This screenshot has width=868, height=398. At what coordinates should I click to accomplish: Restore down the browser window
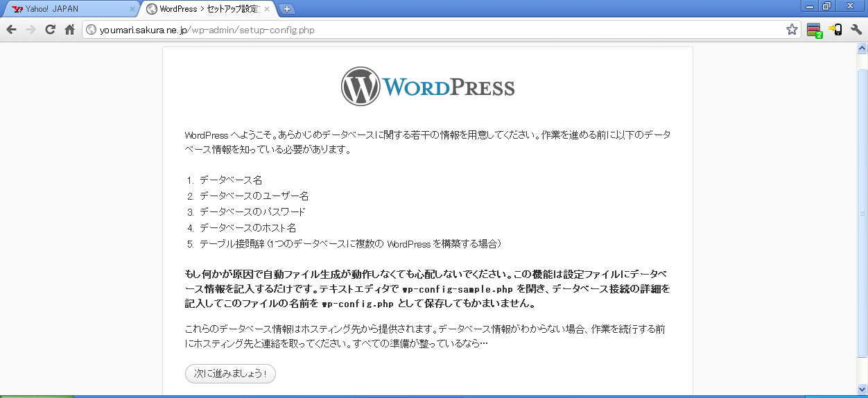(826, 6)
